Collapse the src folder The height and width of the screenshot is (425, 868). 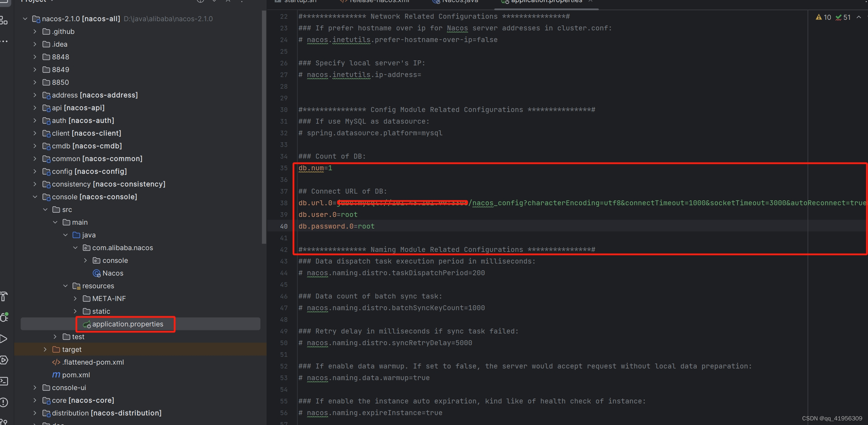pyautogui.click(x=45, y=209)
